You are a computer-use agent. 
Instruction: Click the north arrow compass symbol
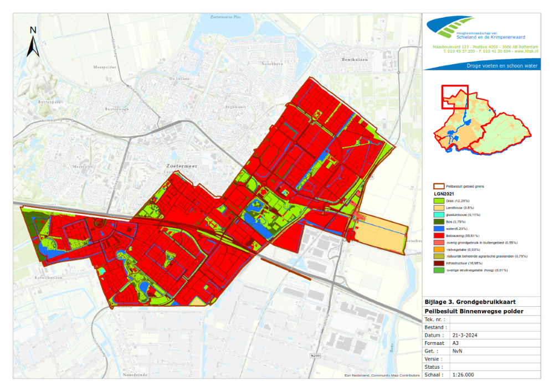point(33,42)
